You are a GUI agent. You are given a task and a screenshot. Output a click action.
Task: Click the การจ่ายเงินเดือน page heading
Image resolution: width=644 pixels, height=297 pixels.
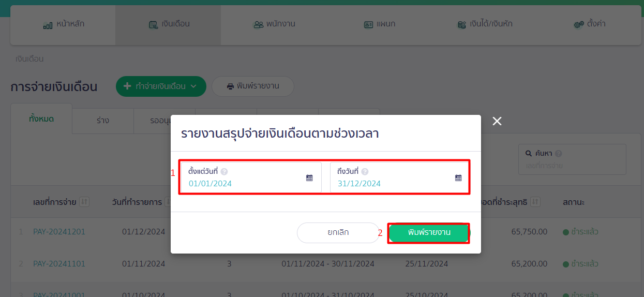54,87
